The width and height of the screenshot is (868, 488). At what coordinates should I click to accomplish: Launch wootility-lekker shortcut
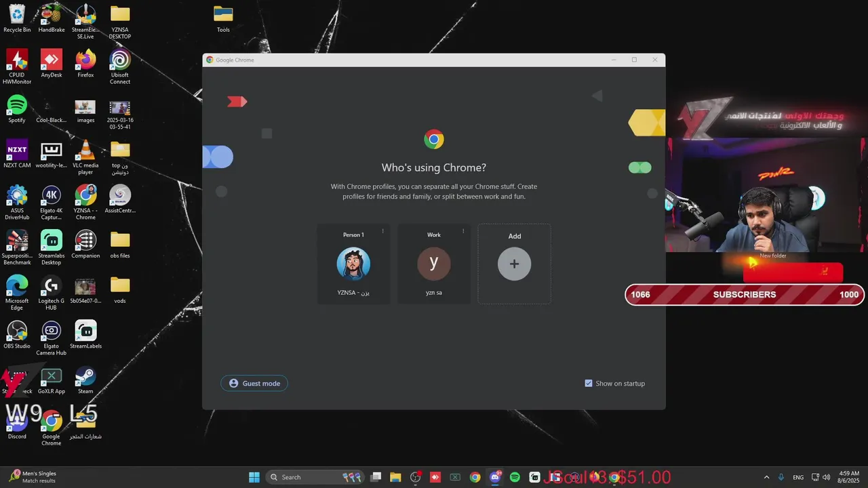point(52,154)
